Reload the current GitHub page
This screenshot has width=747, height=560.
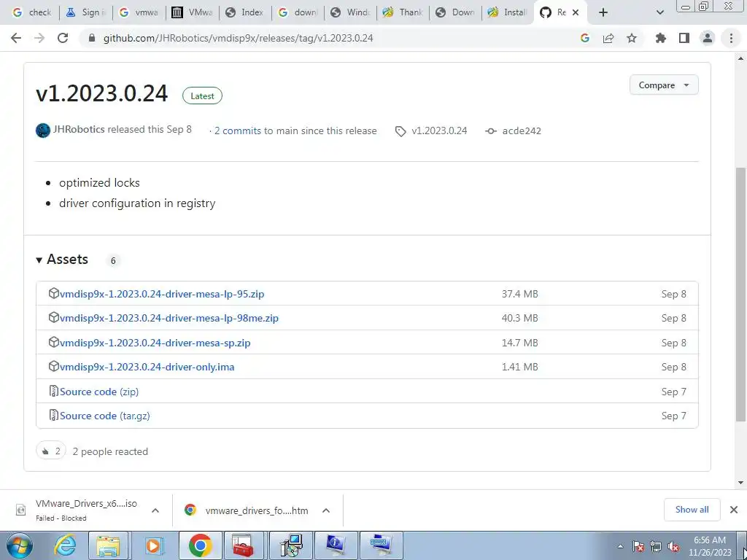(x=63, y=38)
